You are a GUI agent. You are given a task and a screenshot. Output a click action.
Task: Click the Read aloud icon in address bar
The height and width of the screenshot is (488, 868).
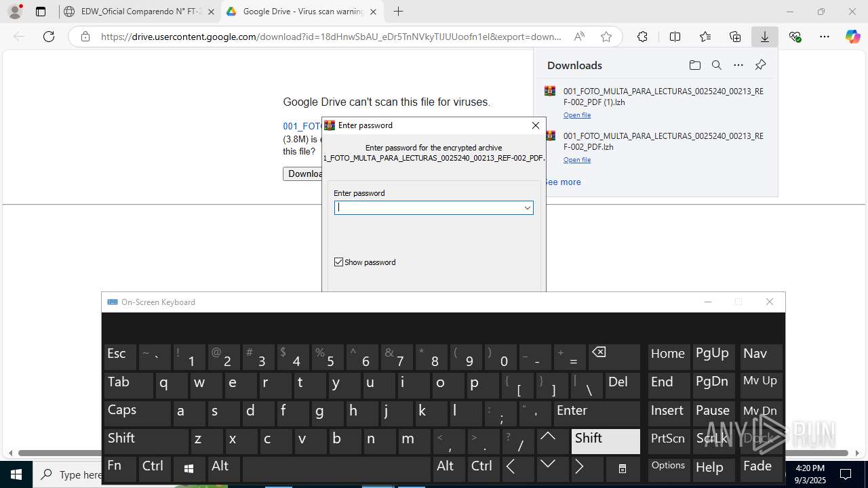coord(579,37)
